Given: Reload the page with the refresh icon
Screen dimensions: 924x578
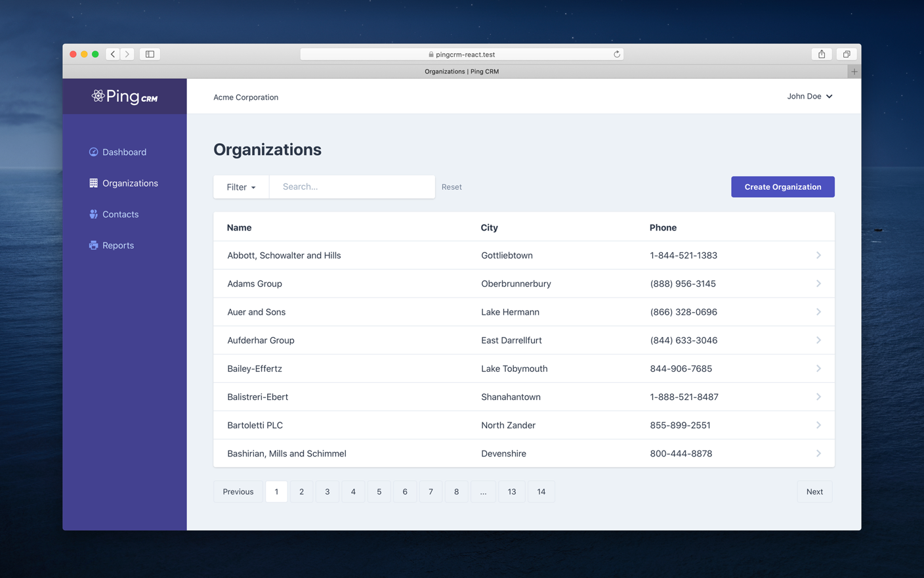Looking at the screenshot, I should click(x=617, y=55).
